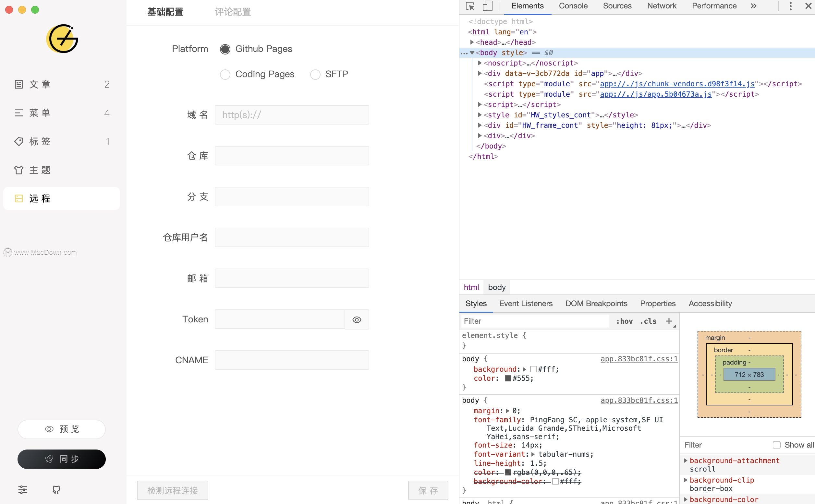
Task: Open DevTools three-dot customize menu
Action: [790, 6]
